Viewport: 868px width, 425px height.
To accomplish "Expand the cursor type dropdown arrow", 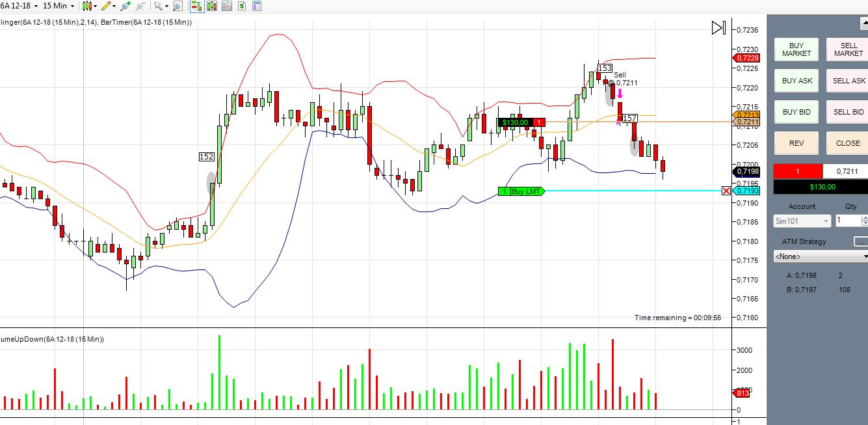I will [166, 6].
